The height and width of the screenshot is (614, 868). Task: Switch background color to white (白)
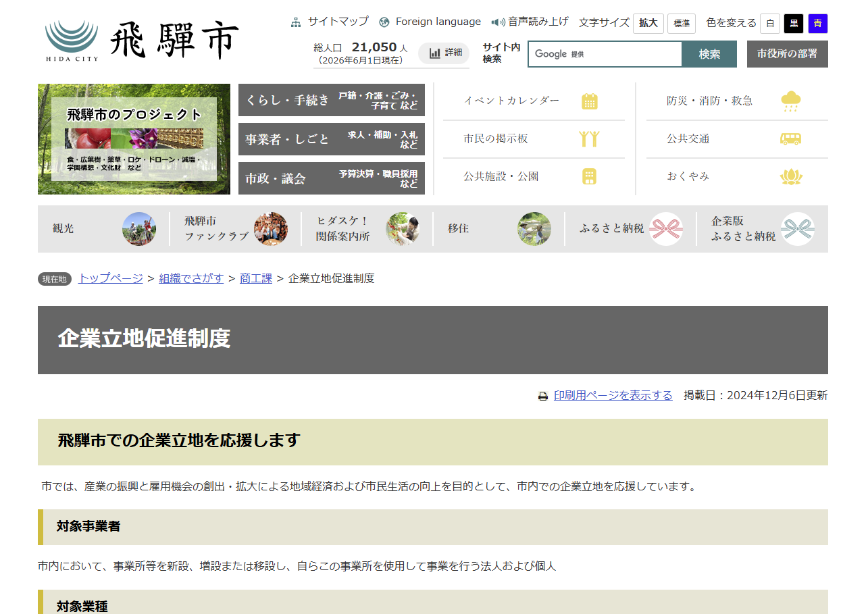click(770, 24)
